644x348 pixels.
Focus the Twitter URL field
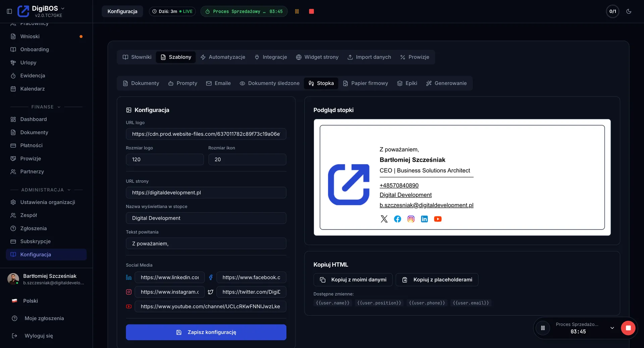click(251, 292)
